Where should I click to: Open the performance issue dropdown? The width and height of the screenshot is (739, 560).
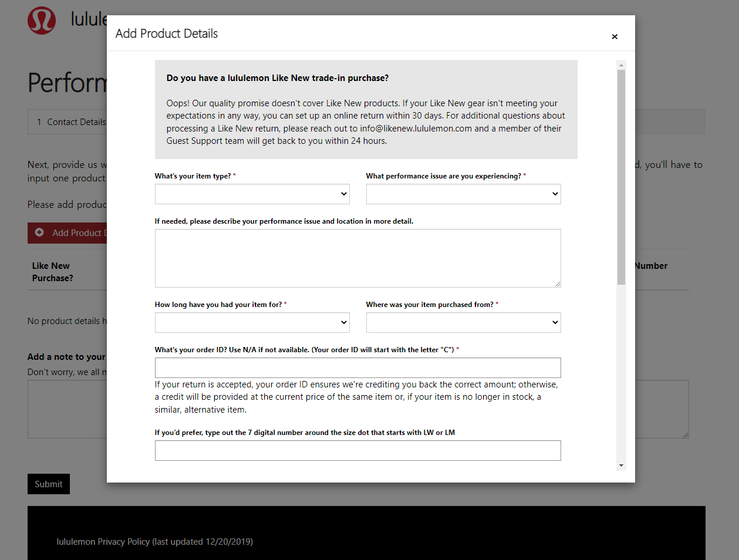coord(464,194)
